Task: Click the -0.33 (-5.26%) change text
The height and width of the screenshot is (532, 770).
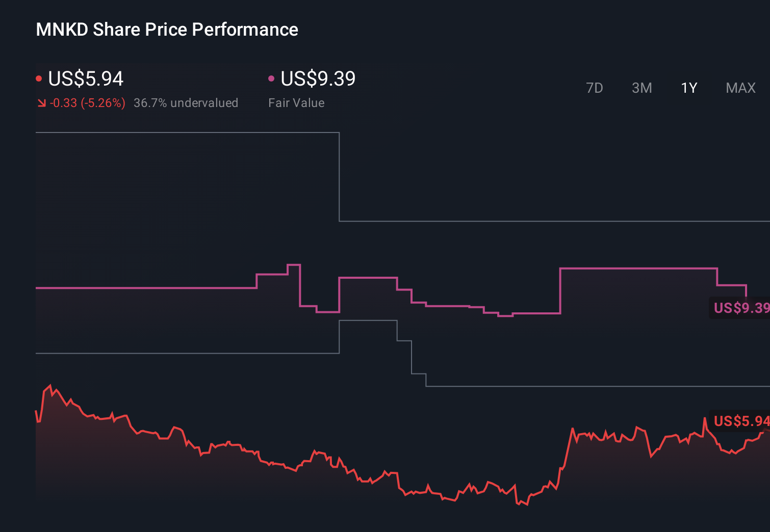Action: pos(87,102)
